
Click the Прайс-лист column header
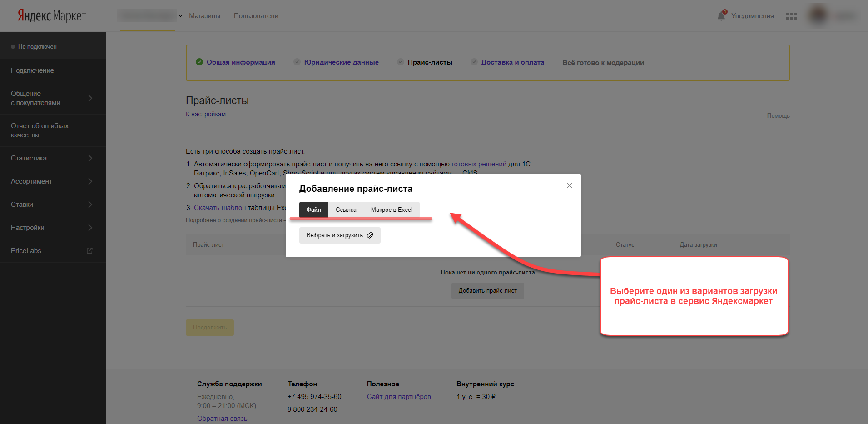point(208,245)
